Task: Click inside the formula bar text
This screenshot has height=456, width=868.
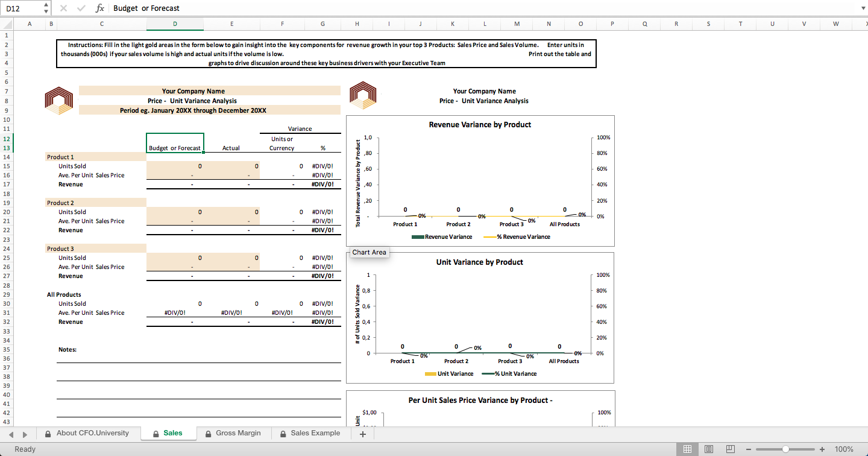Action: point(146,8)
